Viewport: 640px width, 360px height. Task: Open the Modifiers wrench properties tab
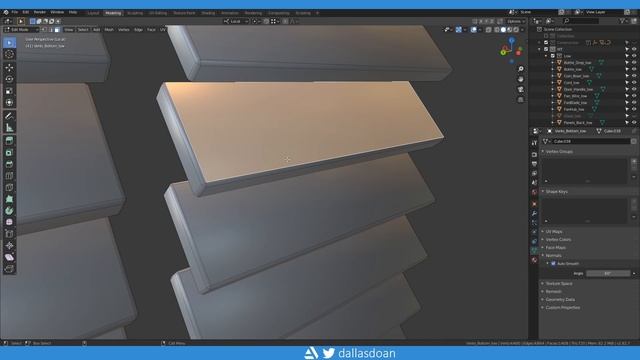coord(534,213)
